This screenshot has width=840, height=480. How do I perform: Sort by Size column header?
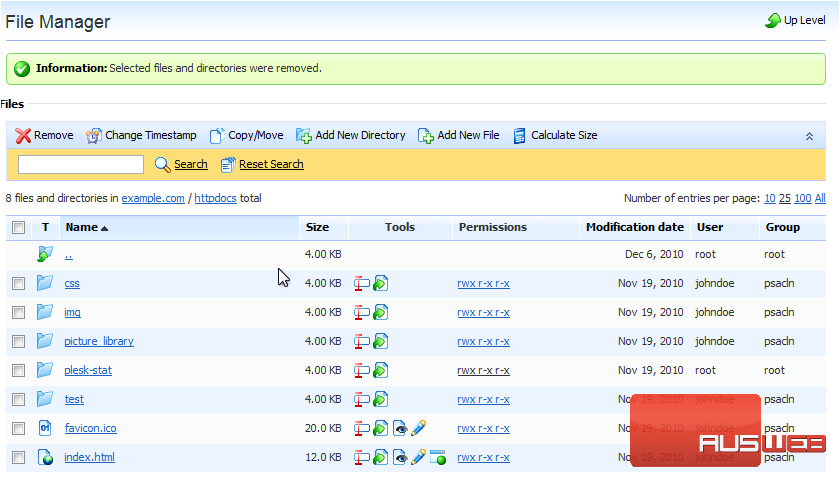point(317,227)
